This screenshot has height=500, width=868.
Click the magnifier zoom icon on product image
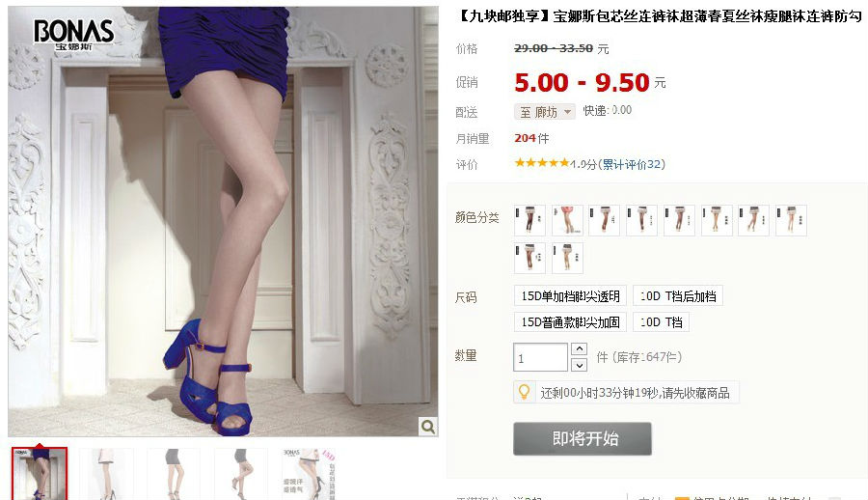(x=428, y=427)
